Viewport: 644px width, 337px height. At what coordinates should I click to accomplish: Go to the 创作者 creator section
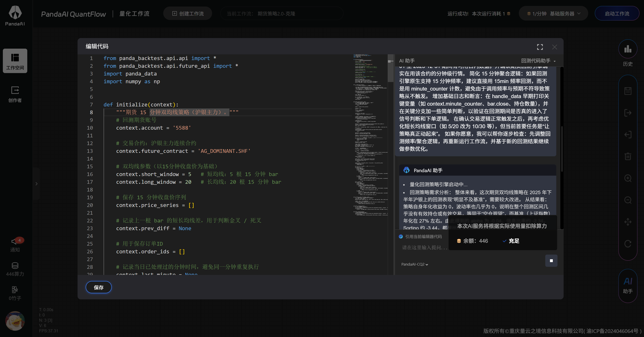pos(15,94)
